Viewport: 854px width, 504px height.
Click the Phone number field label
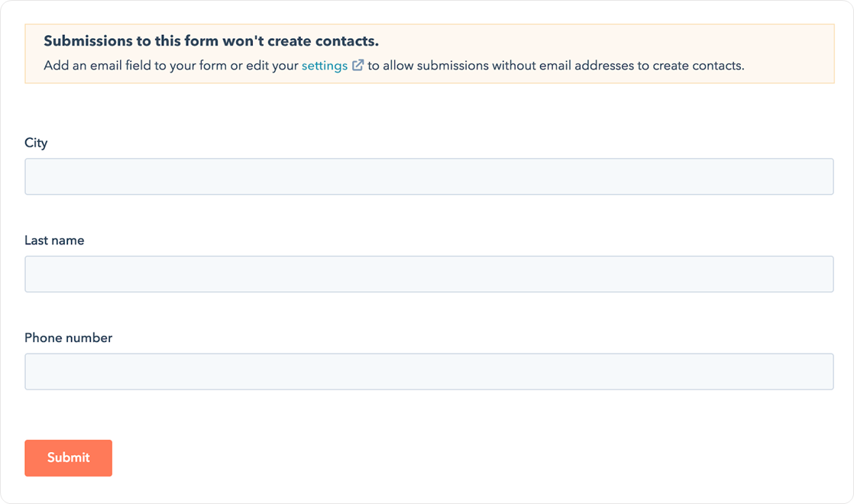(x=68, y=338)
